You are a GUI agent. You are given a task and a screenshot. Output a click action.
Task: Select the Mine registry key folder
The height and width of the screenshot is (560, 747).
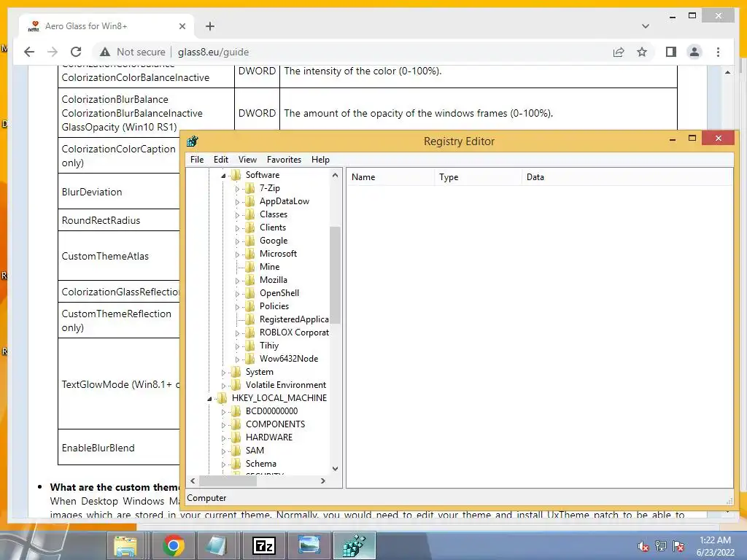tap(270, 267)
